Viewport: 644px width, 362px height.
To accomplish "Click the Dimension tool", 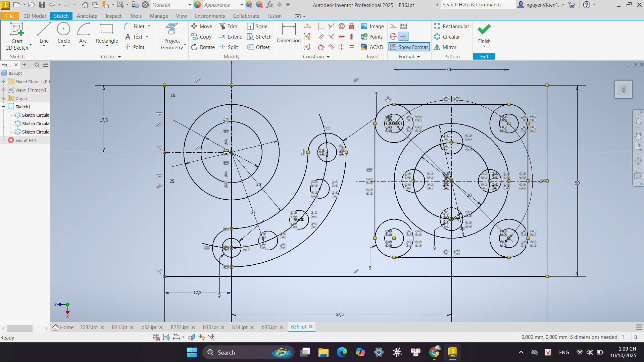I will tap(288, 33).
